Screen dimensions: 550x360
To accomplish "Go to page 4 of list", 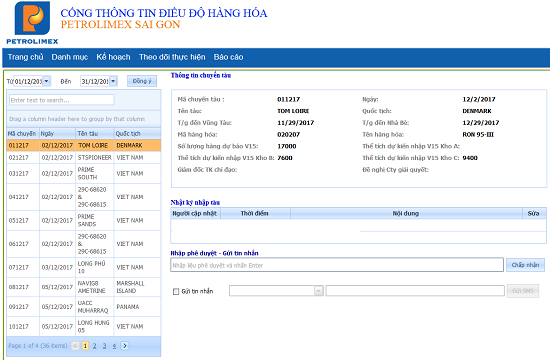I will pos(114,346).
